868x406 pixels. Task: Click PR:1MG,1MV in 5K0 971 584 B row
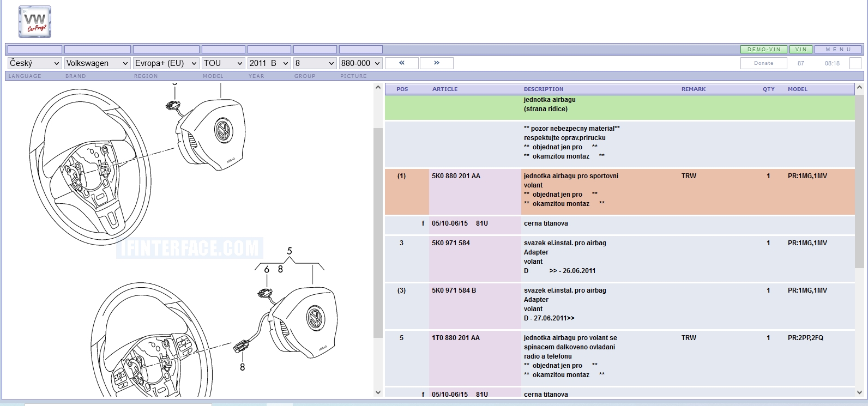click(x=807, y=290)
